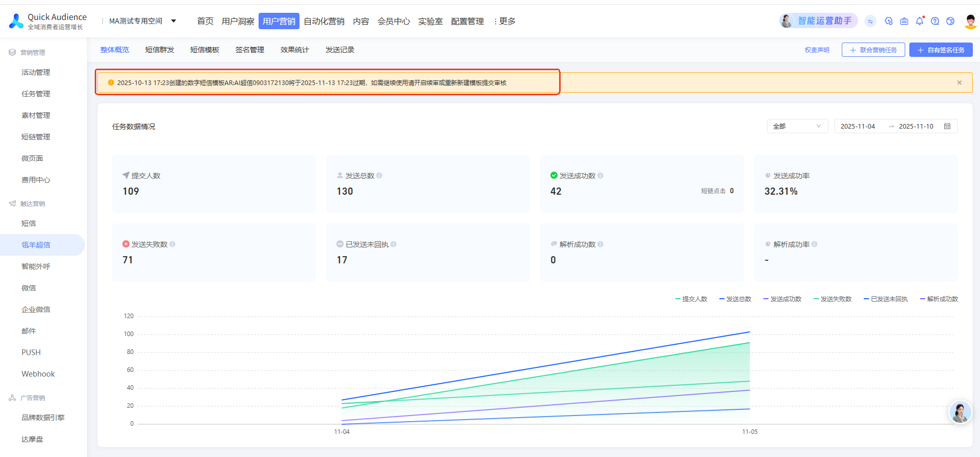
Task: Collapse the 触达营销 sidebar group
Action: click(27, 203)
